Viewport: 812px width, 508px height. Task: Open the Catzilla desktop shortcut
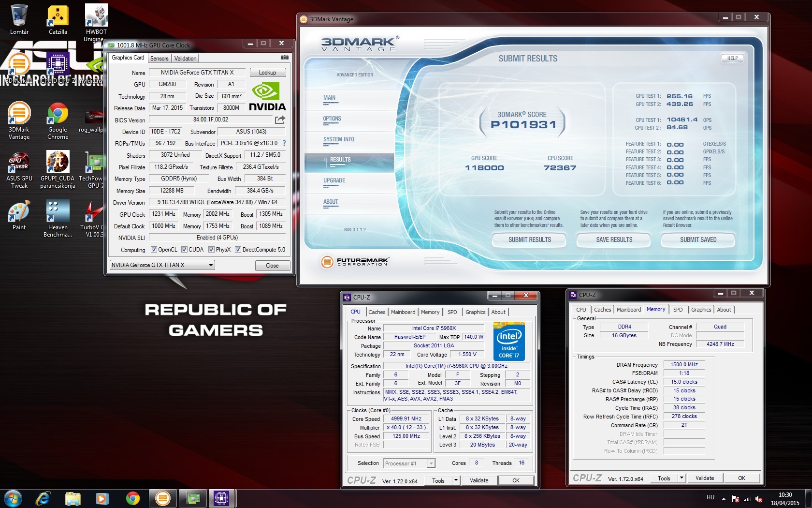point(58,20)
